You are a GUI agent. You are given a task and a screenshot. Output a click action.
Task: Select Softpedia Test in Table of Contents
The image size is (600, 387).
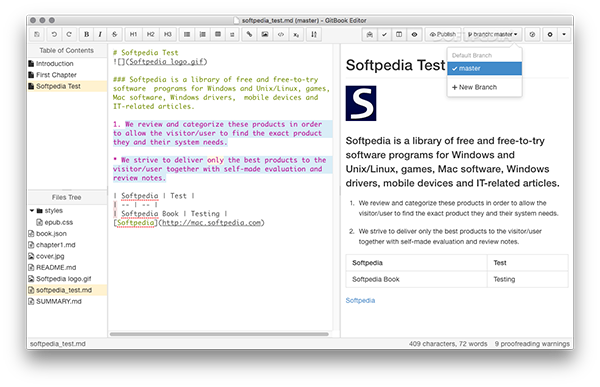coord(67,86)
